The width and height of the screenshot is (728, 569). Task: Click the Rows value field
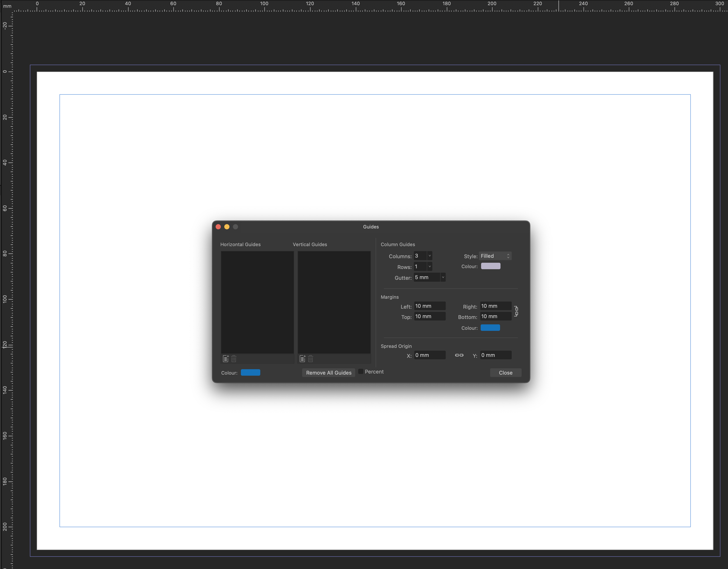pyautogui.click(x=420, y=267)
